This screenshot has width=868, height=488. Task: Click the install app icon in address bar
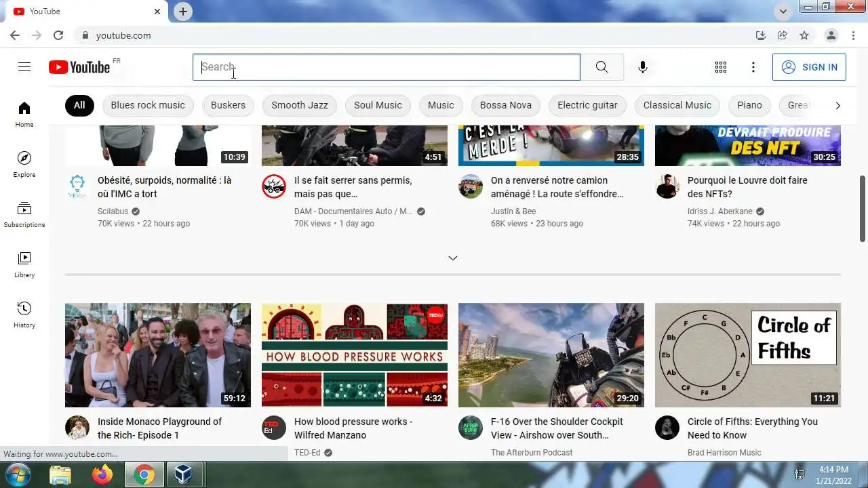point(761,35)
